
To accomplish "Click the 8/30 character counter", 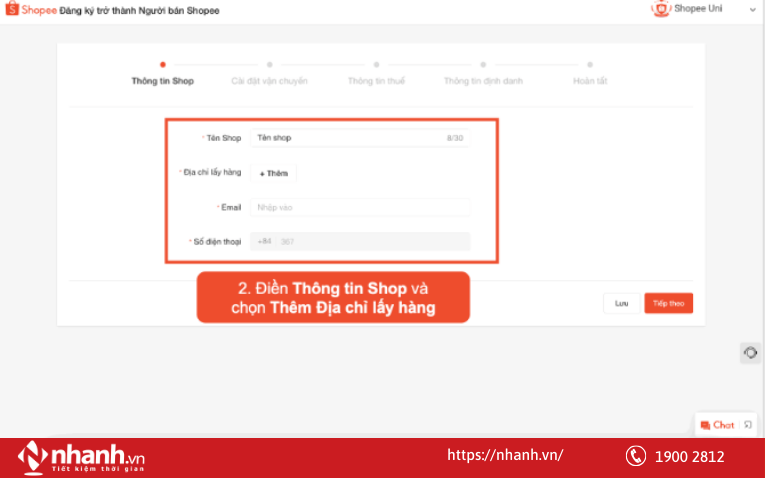I will pos(455,138).
